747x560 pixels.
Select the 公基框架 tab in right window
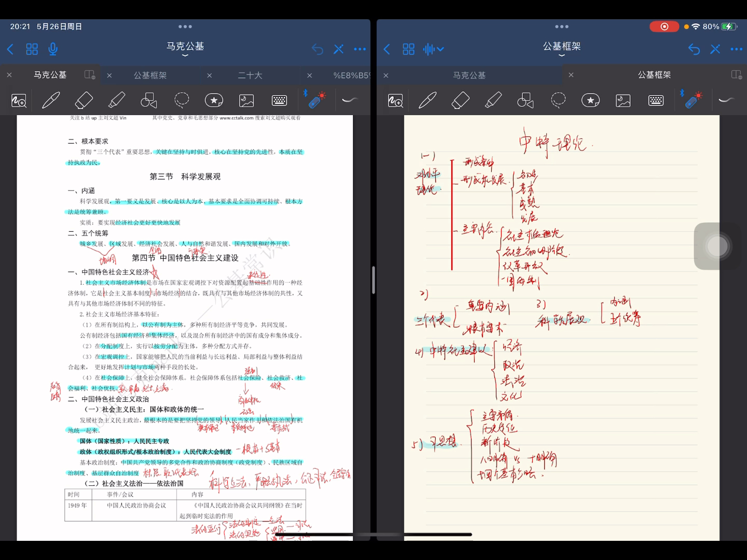coord(654,75)
